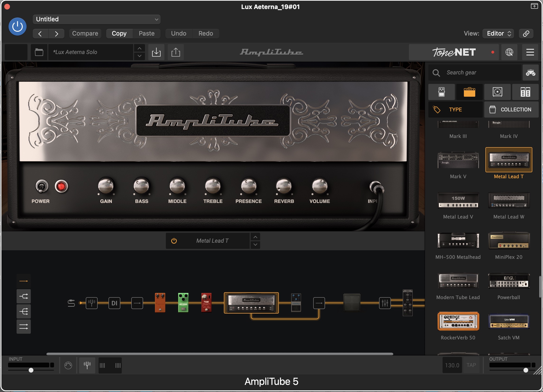Toggle the blue plugin bypass power button
This screenshot has width=543, height=392.
[18, 27]
